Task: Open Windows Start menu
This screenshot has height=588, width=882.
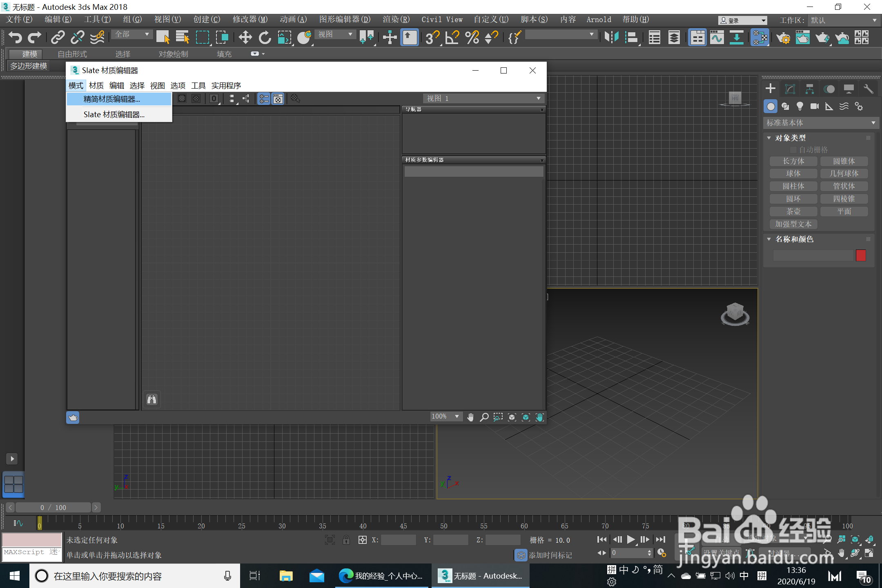Action: (x=15, y=576)
